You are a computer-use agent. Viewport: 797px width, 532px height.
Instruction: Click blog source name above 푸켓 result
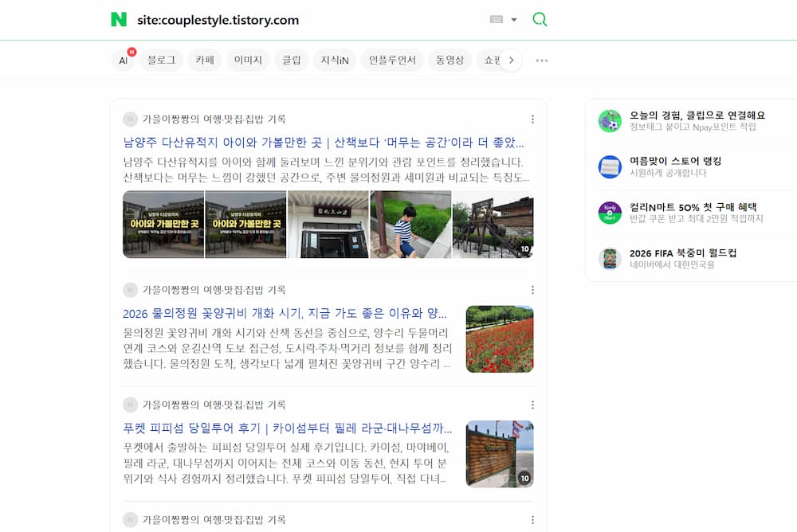pyautogui.click(x=214, y=405)
